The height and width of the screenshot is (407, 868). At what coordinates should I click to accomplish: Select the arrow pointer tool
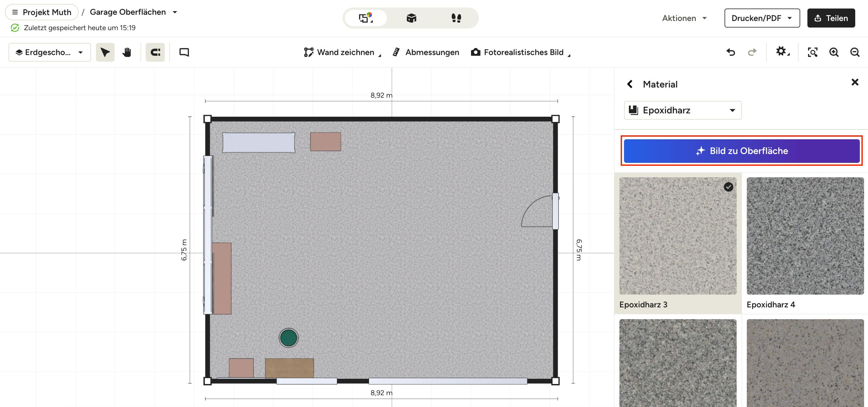105,52
